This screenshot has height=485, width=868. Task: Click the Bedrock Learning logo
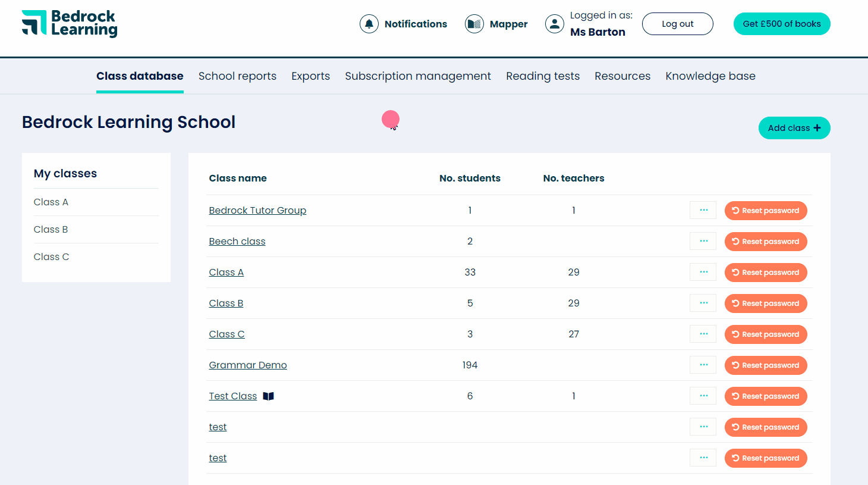click(x=69, y=24)
